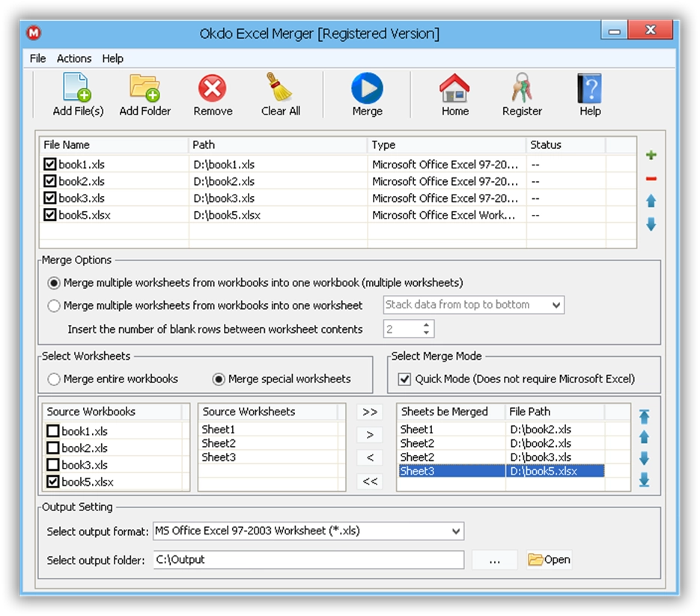Click the Sheets be Merged column header
This screenshot has height=616, width=700.
(451, 412)
